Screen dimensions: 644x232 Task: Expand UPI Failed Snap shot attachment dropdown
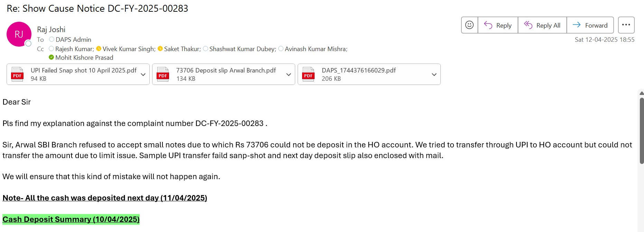[143, 75]
